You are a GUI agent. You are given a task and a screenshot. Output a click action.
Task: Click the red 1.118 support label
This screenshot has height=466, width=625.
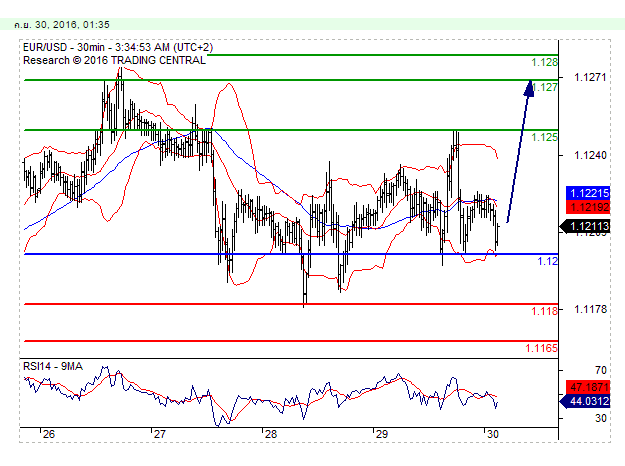(544, 311)
